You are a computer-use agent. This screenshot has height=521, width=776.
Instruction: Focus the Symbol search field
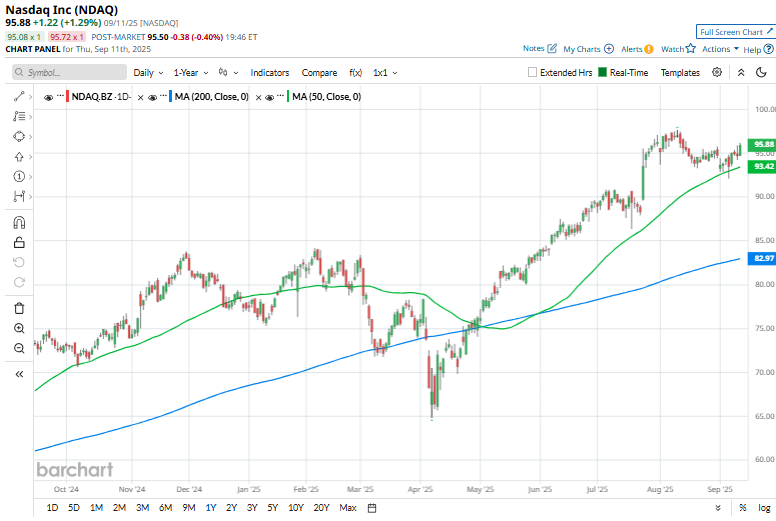(69, 72)
